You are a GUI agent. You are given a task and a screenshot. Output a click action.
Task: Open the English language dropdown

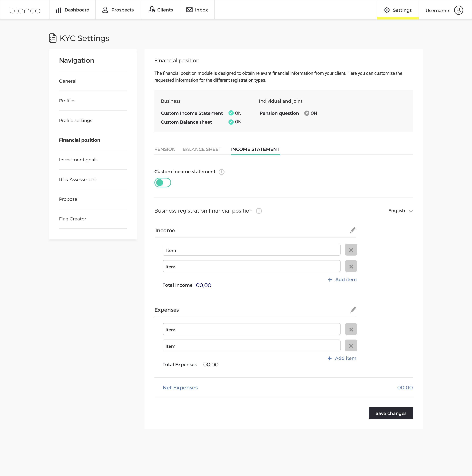point(400,211)
